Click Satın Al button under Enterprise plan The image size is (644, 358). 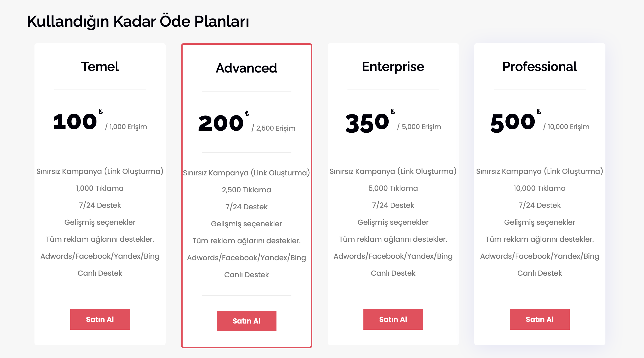pyautogui.click(x=393, y=319)
